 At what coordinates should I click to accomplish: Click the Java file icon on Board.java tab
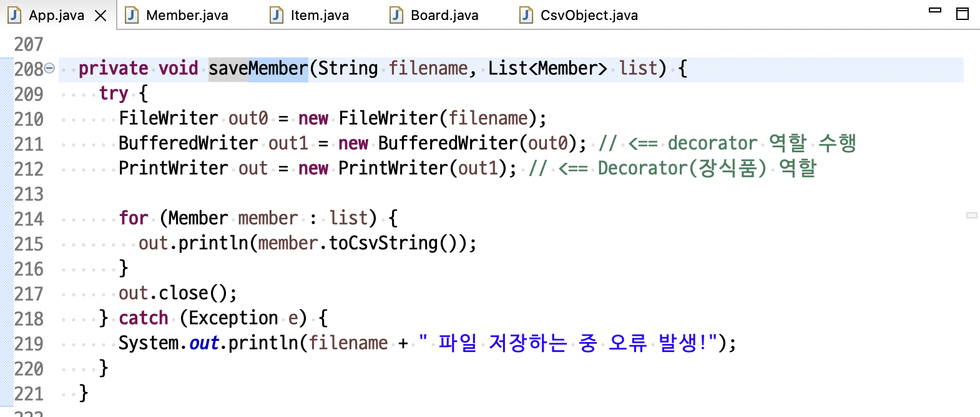coord(396,15)
